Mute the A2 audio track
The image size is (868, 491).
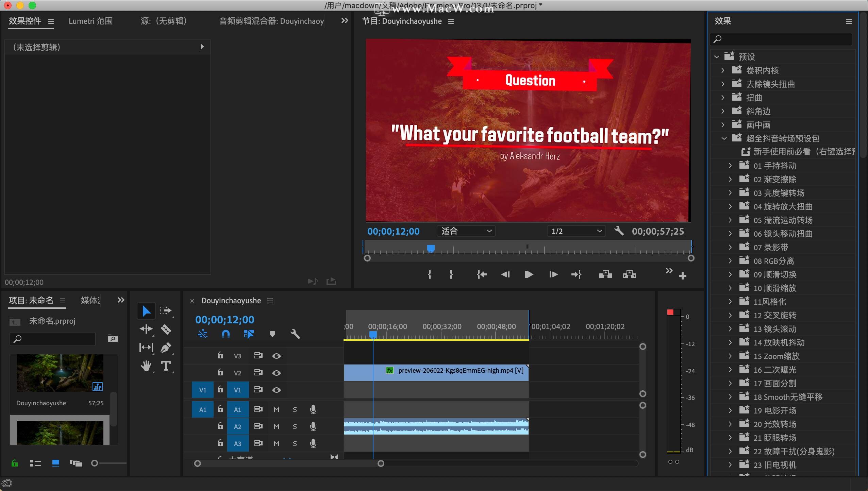point(277,426)
